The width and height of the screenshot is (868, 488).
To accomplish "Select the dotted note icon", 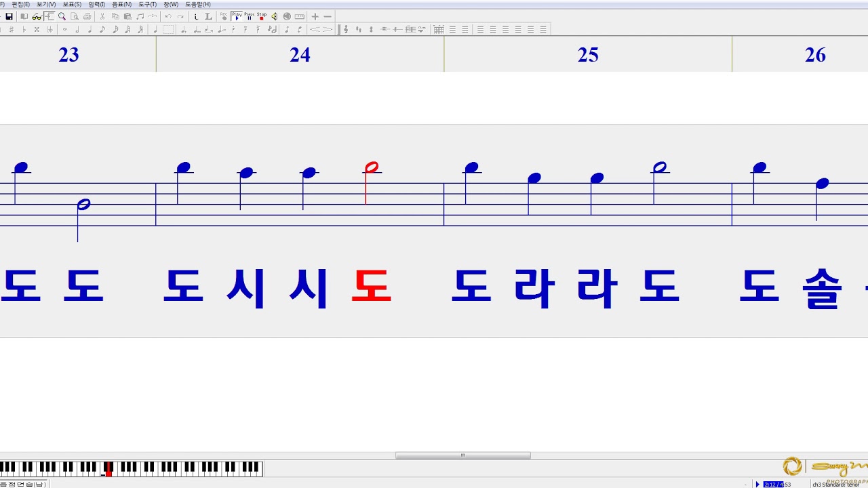I will click(183, 29).
